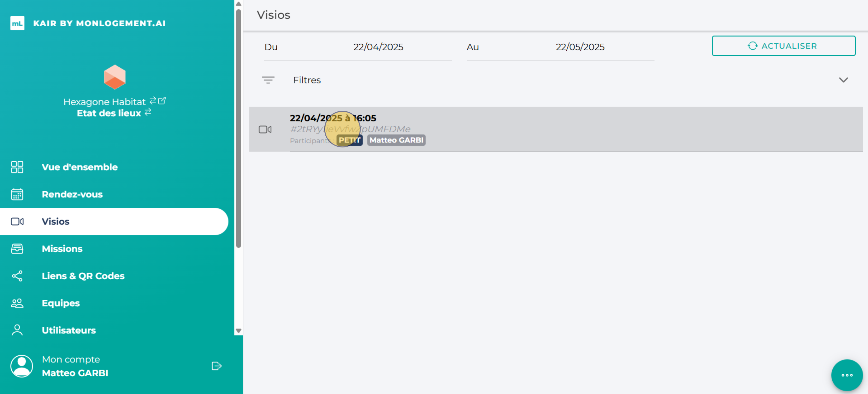Expand the Filtres chevron

[x=843, y=80]
